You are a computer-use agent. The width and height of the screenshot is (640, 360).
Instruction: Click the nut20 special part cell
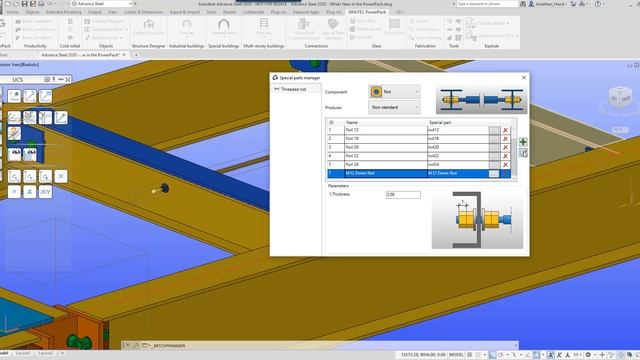(458, 147)
